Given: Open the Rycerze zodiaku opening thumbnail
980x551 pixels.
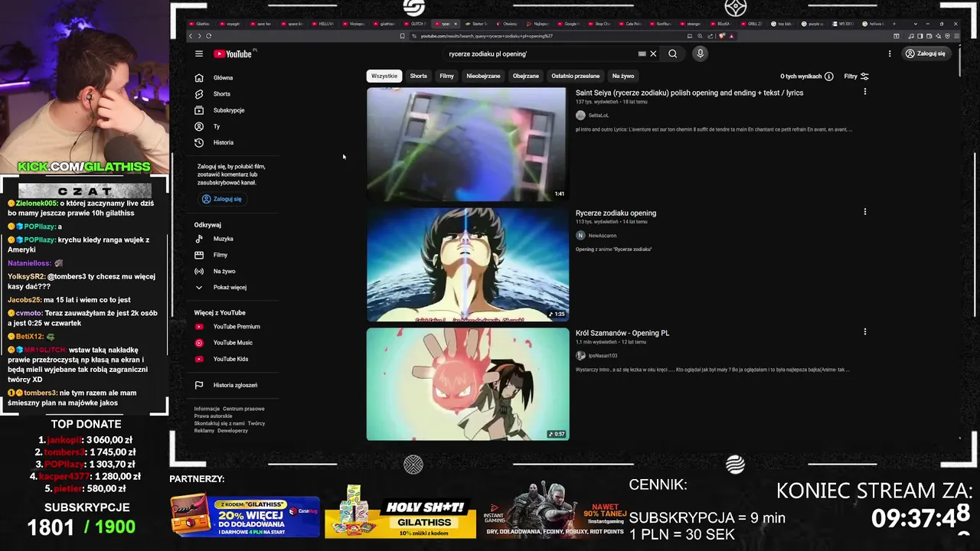Looking at the screenshot, I should coord(468,265).
